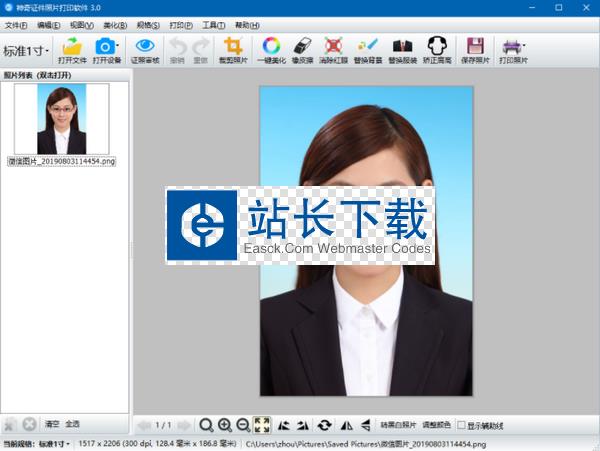This screenshot has width=600, height=451.
Task: Select the 橡皮擦 eraser tool
Action: pos(303,46)
